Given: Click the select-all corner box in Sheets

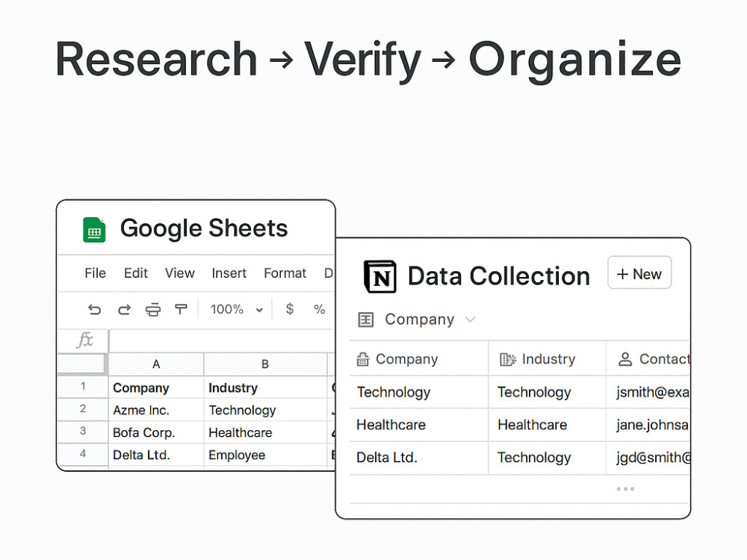Looking at the screenshot, I should point(81,364).
